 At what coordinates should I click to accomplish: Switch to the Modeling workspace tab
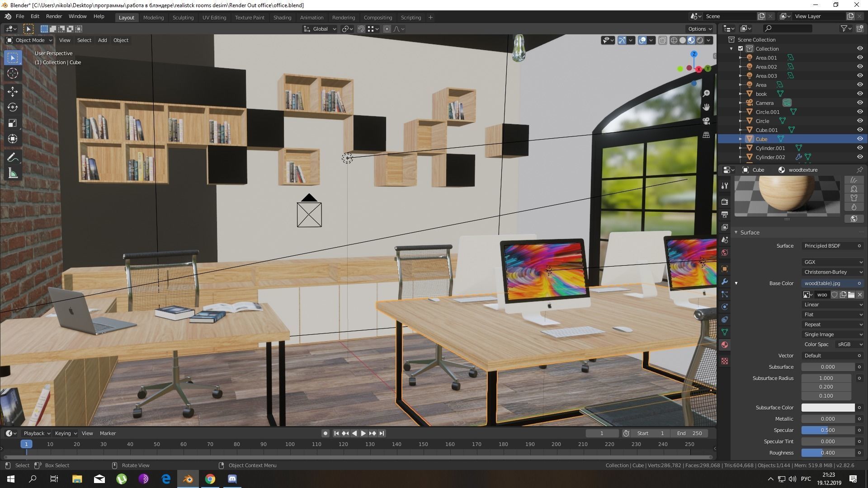click(x=153, y=18)
